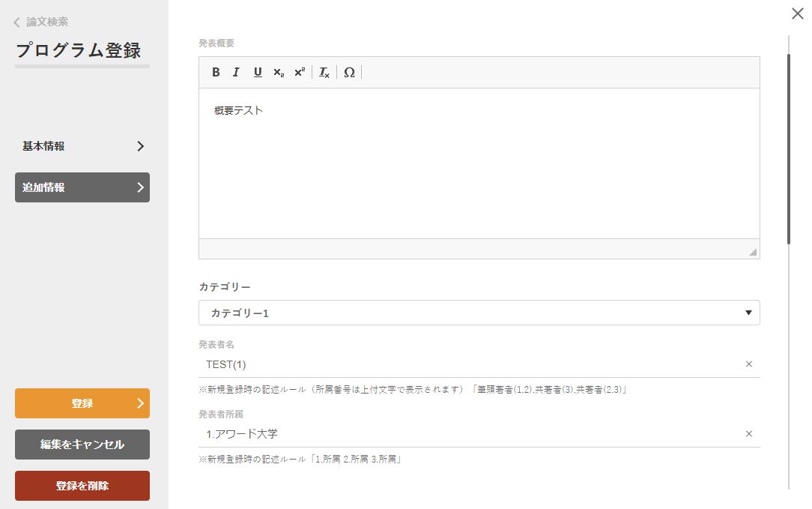The height and width of the screenshot is (509, 812).
Task: Click the red 登録を削除 button
Action: pyautogui.click(x=82, y=486)
